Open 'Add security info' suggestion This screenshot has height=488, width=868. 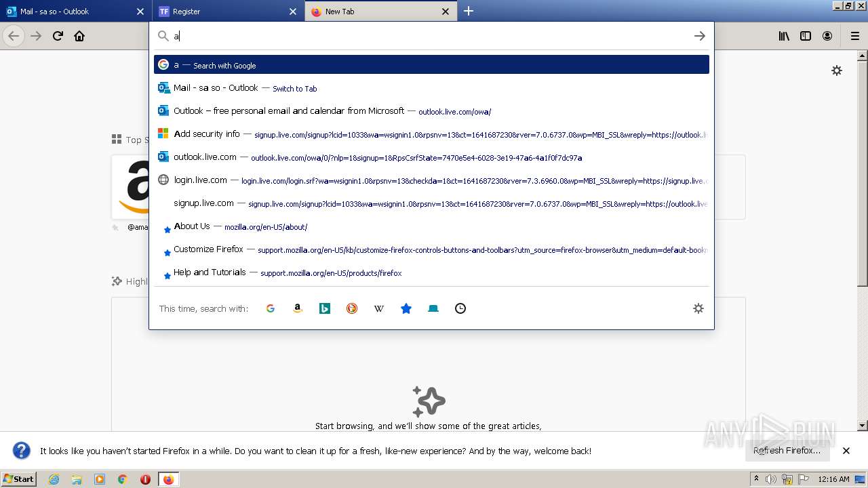pyautogui.click(x=431, y=134)
